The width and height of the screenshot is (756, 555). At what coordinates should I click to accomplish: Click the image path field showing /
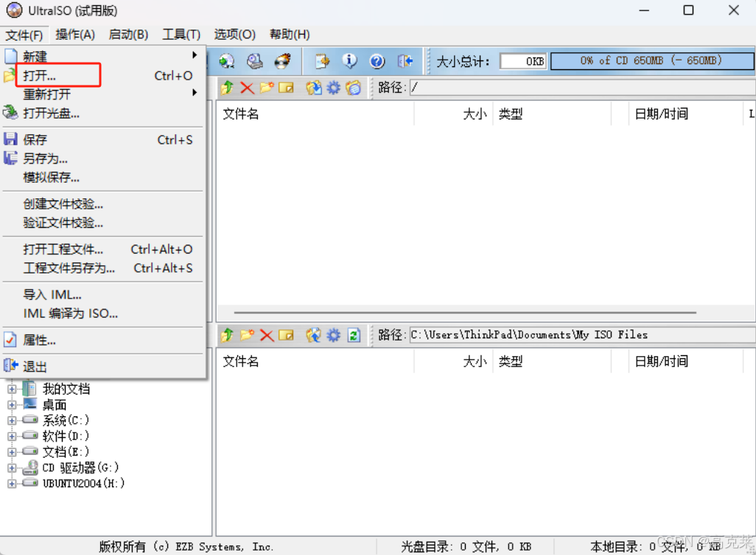tap(582, 88)
